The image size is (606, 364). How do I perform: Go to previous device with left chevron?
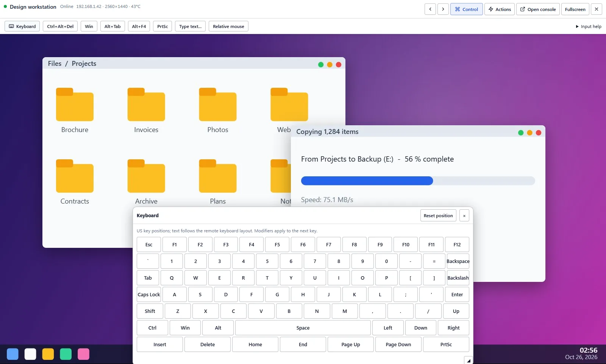pyautogui.click(x=430, y=9)
